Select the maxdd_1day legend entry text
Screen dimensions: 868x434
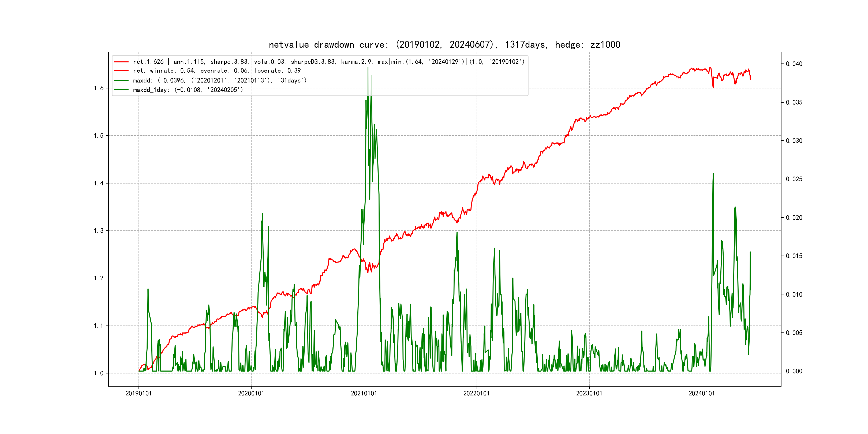pos(188,90)
